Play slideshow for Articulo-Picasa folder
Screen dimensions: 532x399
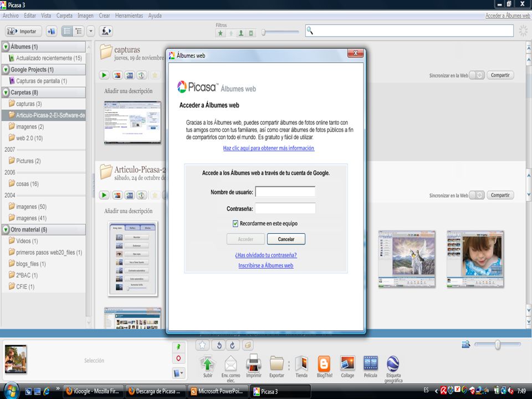point(104,195)
